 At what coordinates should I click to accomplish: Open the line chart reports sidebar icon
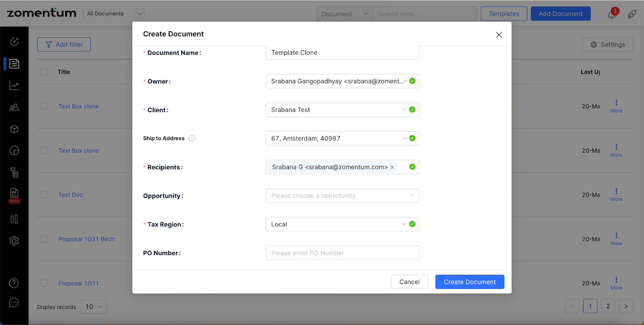[14, 85]
